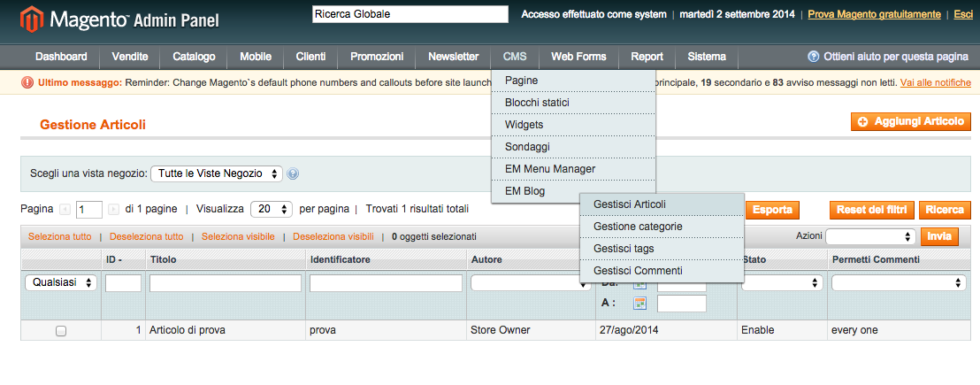Open Tutte le Viste Negozio dropdown
980x385 pixels.
click(x=217, y=173)
